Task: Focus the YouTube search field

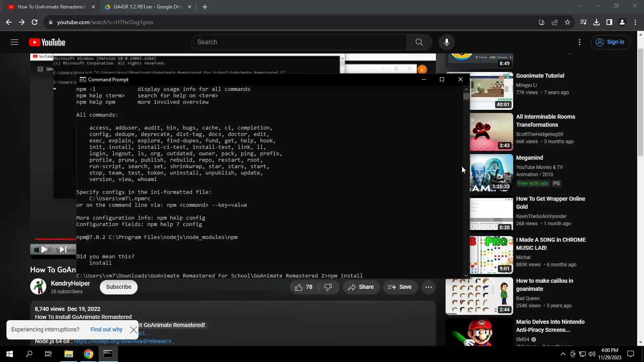Action: pos(299,42)
